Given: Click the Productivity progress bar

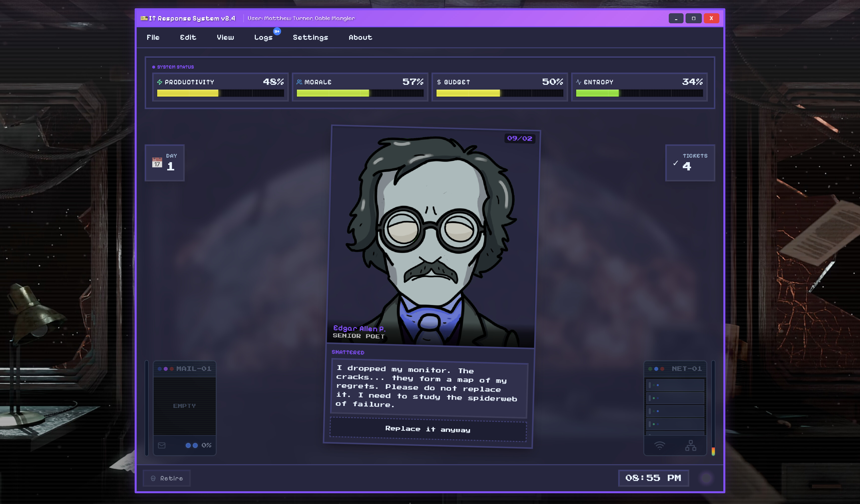Looking at the screenshot, I should pos(221,93).
